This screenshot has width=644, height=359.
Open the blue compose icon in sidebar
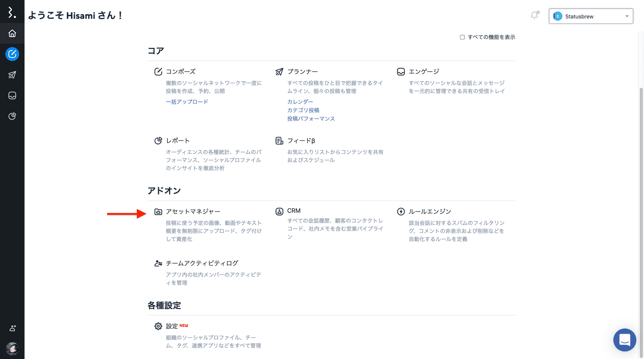(x=12, y=54)
